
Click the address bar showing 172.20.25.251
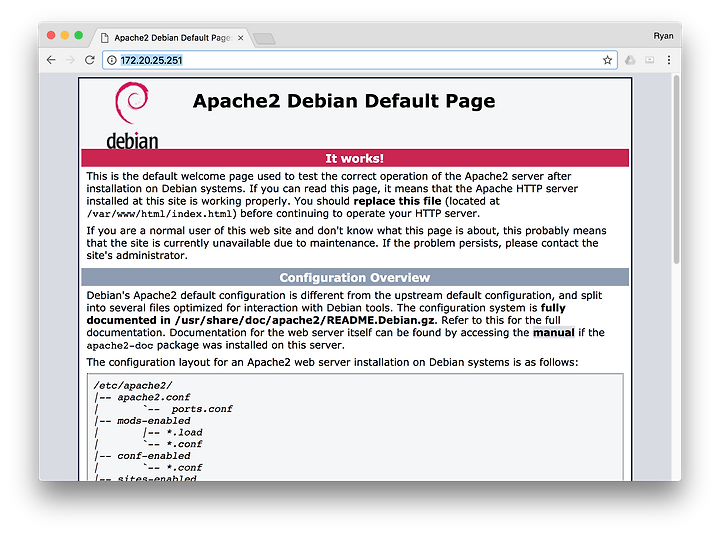coord(360,60)
